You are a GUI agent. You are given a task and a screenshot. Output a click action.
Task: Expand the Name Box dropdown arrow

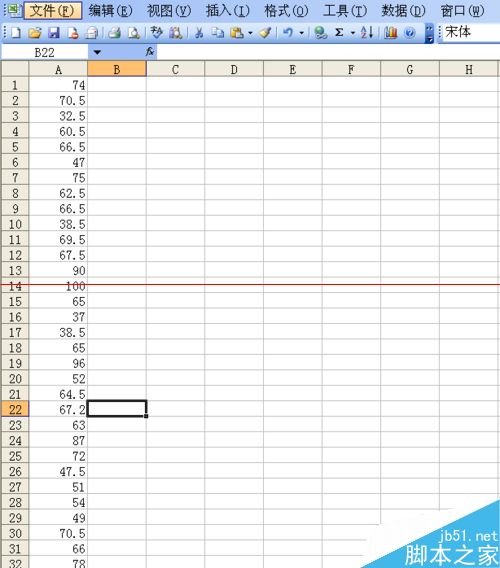97,52
